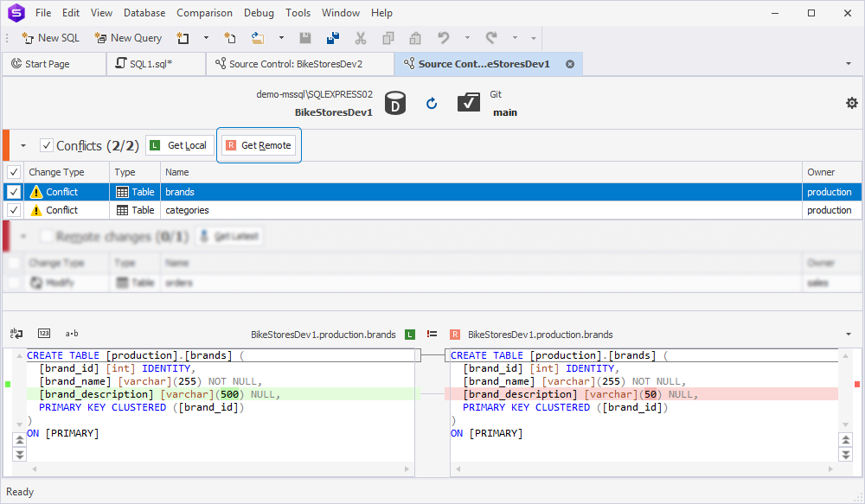The width and height of the screenshot is (865, 504).
Task: Open dropdown next to open folder icon
Action: 281,38
